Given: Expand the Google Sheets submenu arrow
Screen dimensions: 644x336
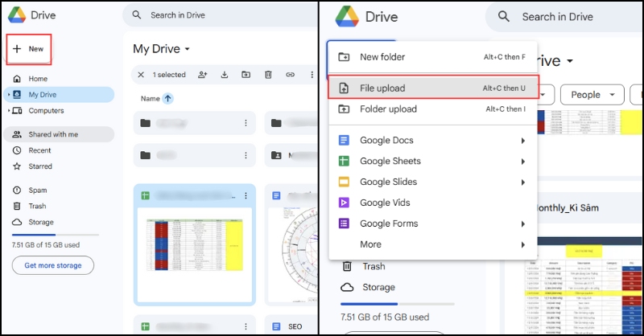Looking at the screenshot, I should click(x=522, y=162).
